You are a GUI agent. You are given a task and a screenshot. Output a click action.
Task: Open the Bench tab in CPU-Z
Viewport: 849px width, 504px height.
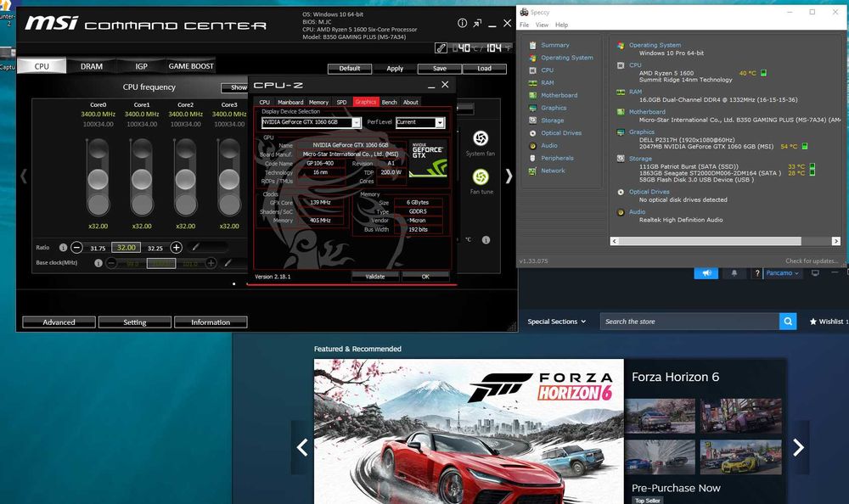[x=390, y=103]
